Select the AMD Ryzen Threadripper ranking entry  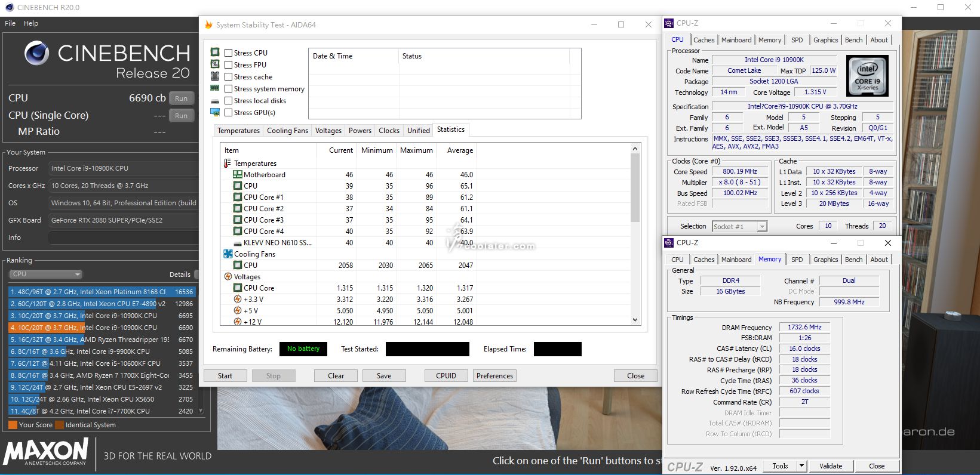[x=102, y=340]
